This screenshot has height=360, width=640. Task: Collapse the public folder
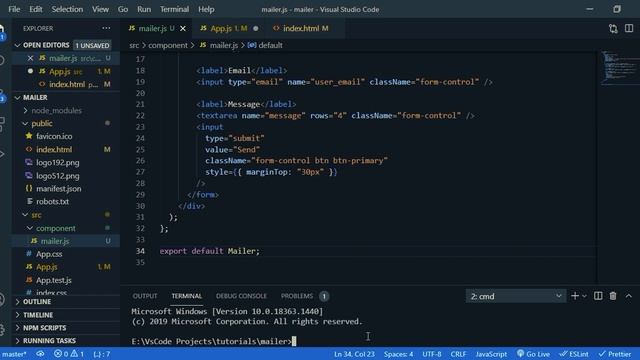point(42,123)
